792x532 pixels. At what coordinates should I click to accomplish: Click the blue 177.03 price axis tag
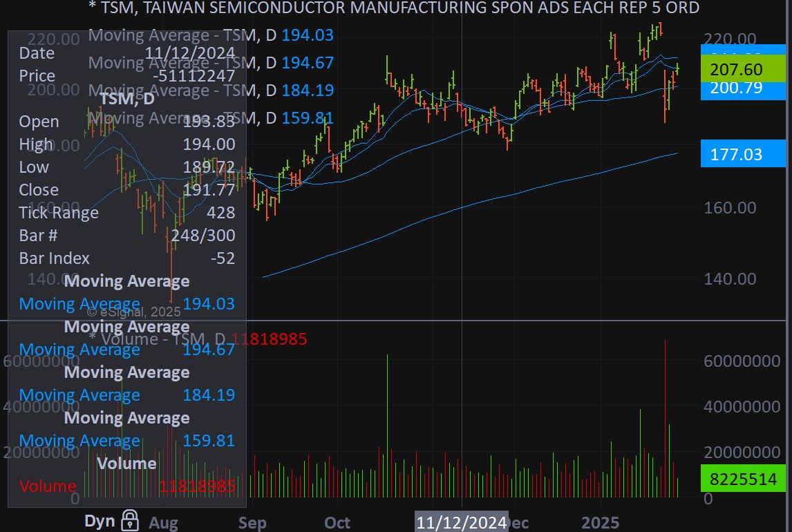pyautogui.click(x=743, y=154)
